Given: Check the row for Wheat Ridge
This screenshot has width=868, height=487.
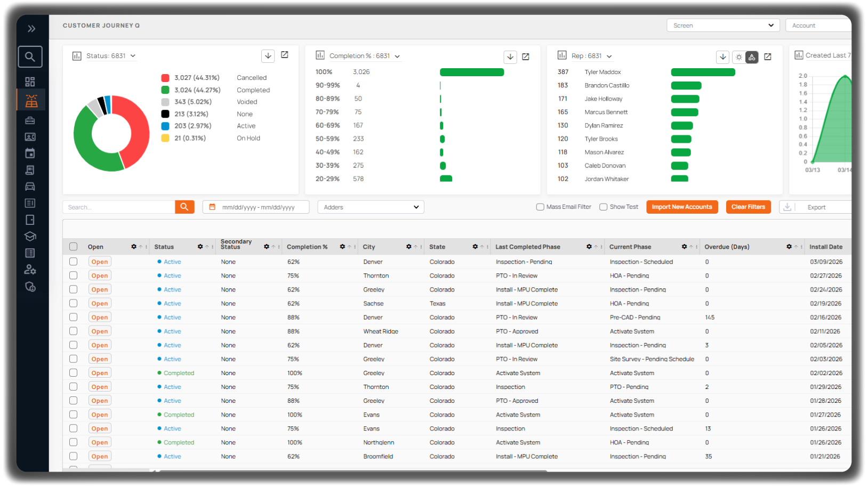Looking at the screenshot, I should coord(74,331).
